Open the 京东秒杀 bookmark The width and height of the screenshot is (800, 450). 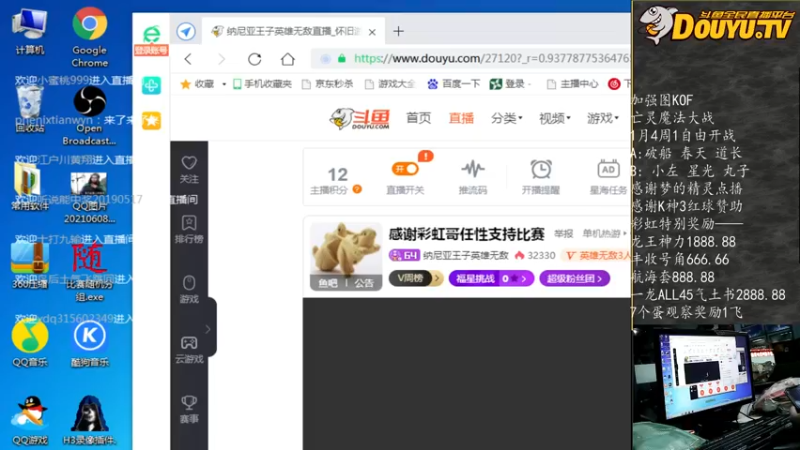click(x=328, y=84)
